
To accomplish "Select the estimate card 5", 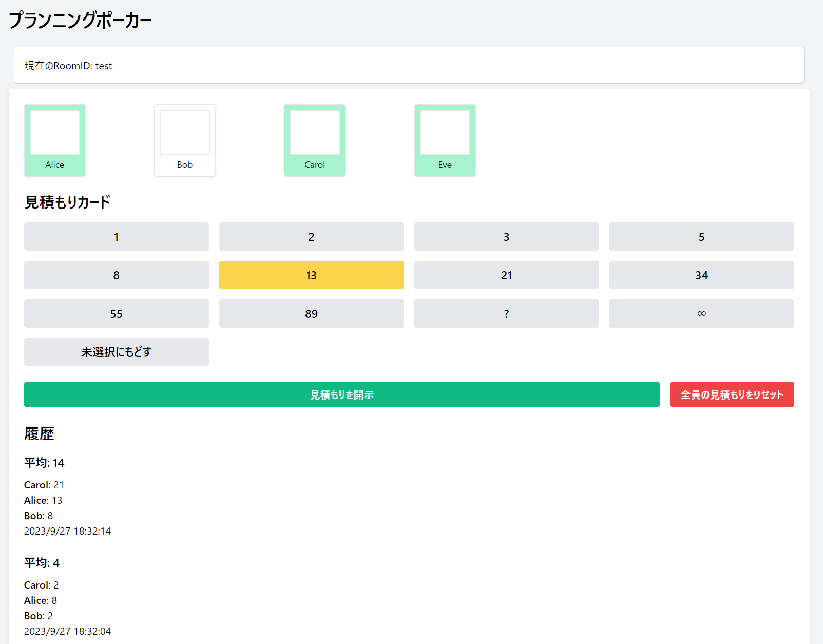I will click(x=701, y=236).
